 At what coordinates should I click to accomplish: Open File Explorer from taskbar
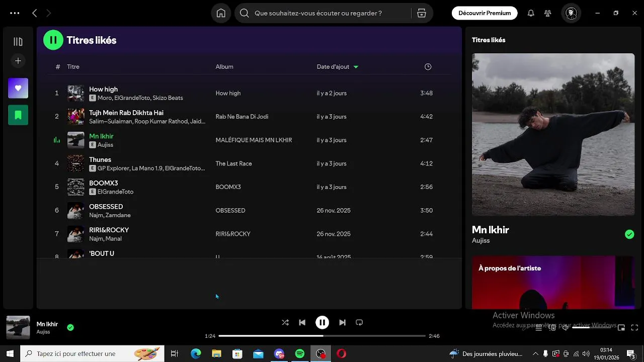[216, 354]
